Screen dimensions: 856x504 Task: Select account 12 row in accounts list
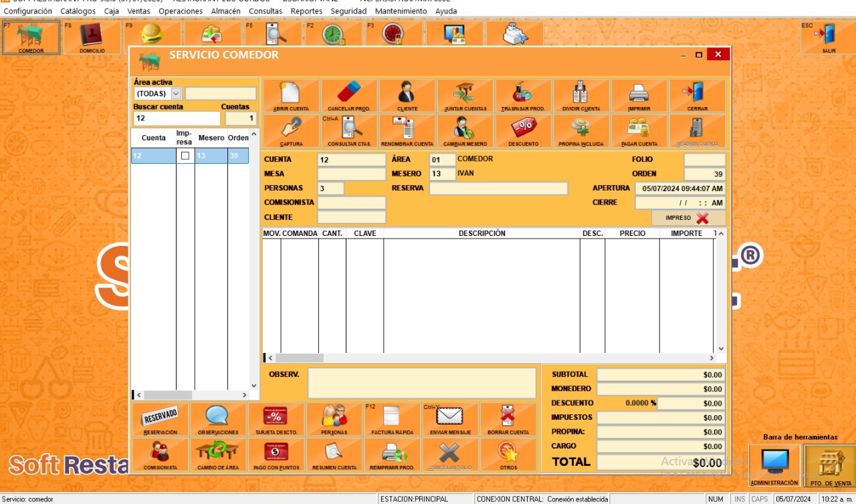[x=190, y=156]
